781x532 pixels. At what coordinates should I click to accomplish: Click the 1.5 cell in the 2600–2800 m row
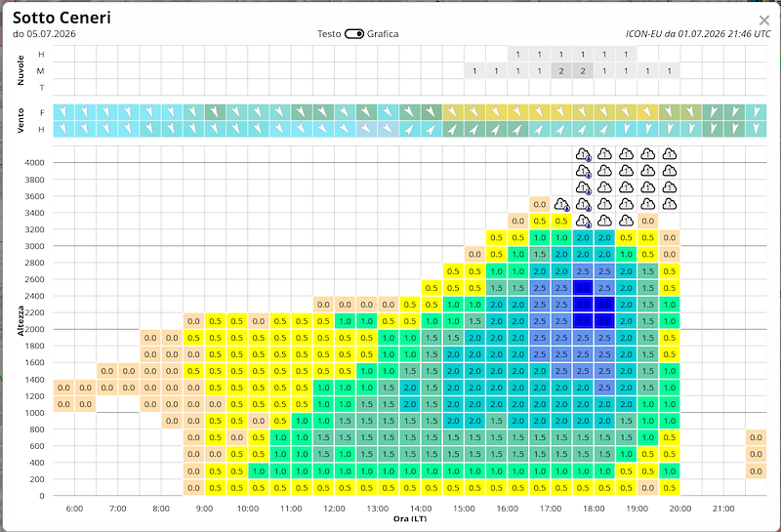pos(647,271)
